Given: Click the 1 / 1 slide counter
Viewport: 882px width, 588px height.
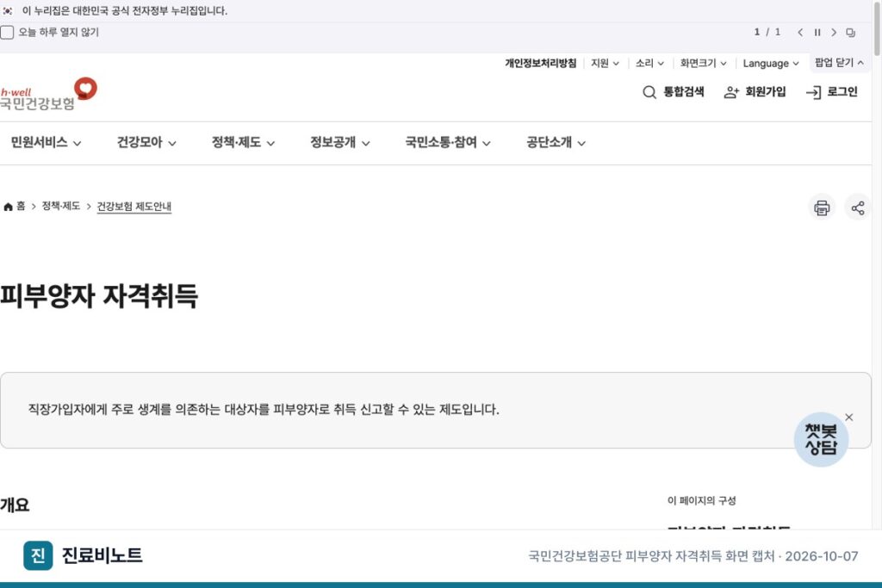Looking at the screenshot, I should pos(767,32).
